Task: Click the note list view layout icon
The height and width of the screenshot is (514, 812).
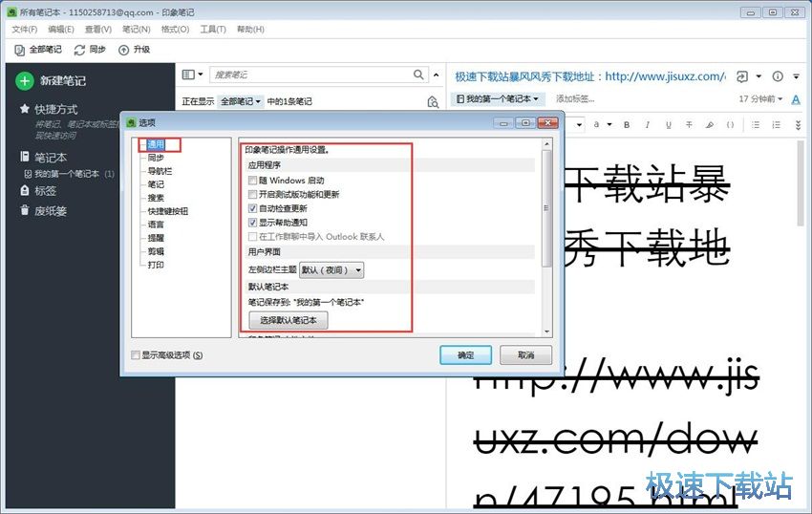Action: 188,75
